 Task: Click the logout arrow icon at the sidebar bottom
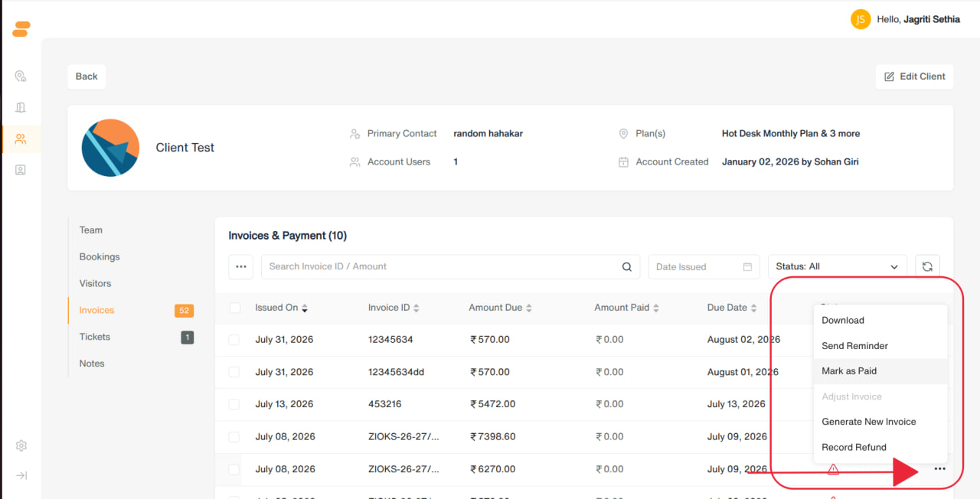click(x=21, y=475)
